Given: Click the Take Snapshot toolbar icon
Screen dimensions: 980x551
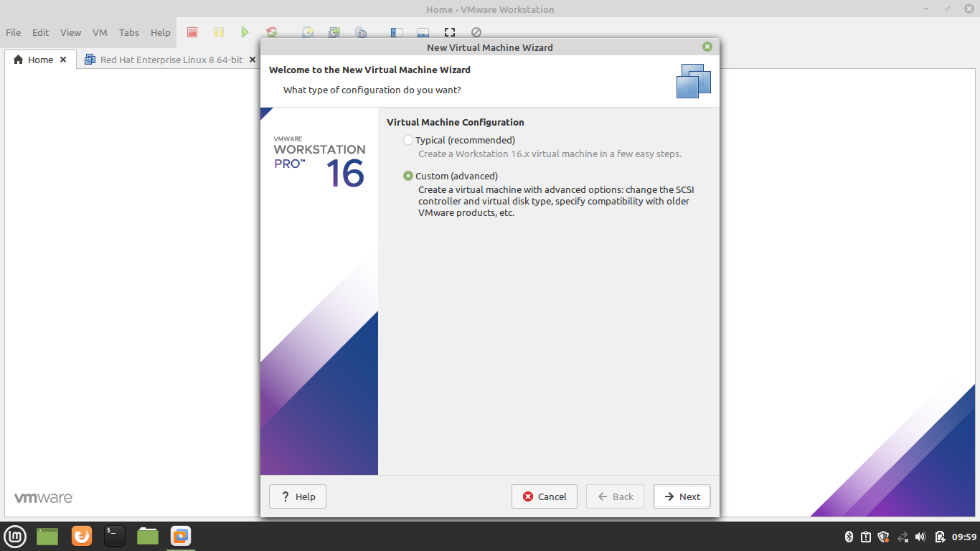Looking at the screenshot, I should pyautogui.click(x=308, y=32).
